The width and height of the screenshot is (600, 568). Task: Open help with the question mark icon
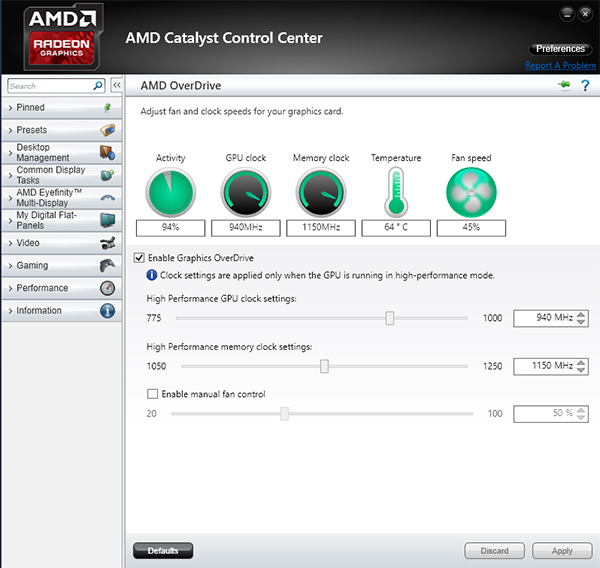point(585,85)
